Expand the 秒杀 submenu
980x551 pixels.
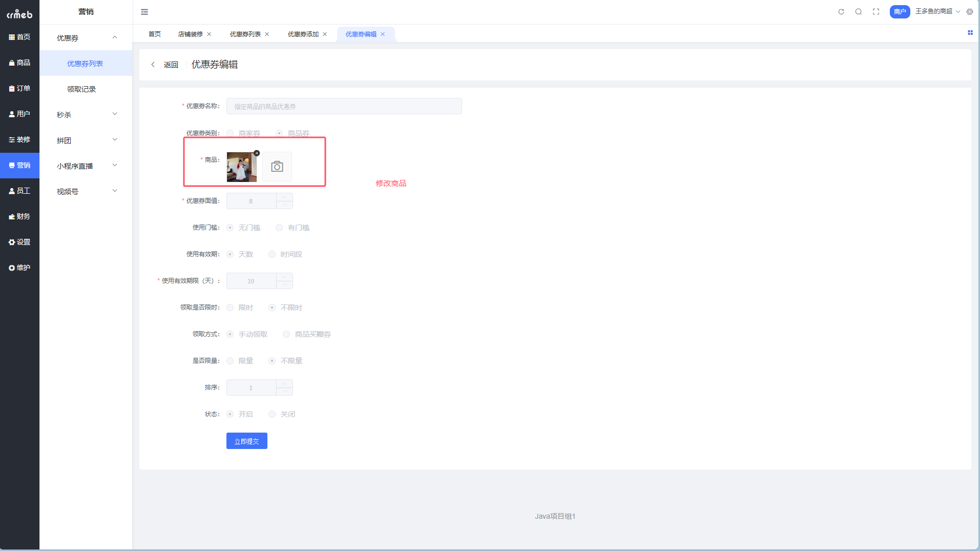pyautogui.click(x=86, y=115)
